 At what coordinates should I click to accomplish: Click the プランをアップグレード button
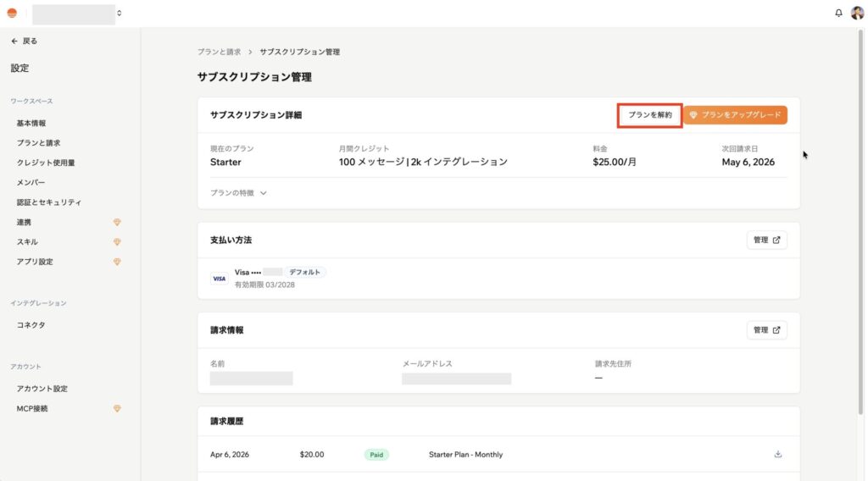click(x=735, y=114)
